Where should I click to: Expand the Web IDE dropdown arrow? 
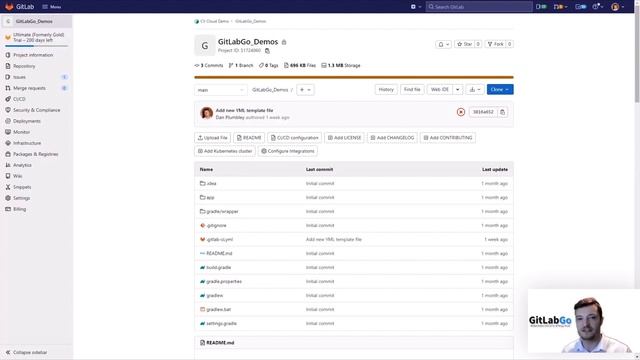[458, 89]
